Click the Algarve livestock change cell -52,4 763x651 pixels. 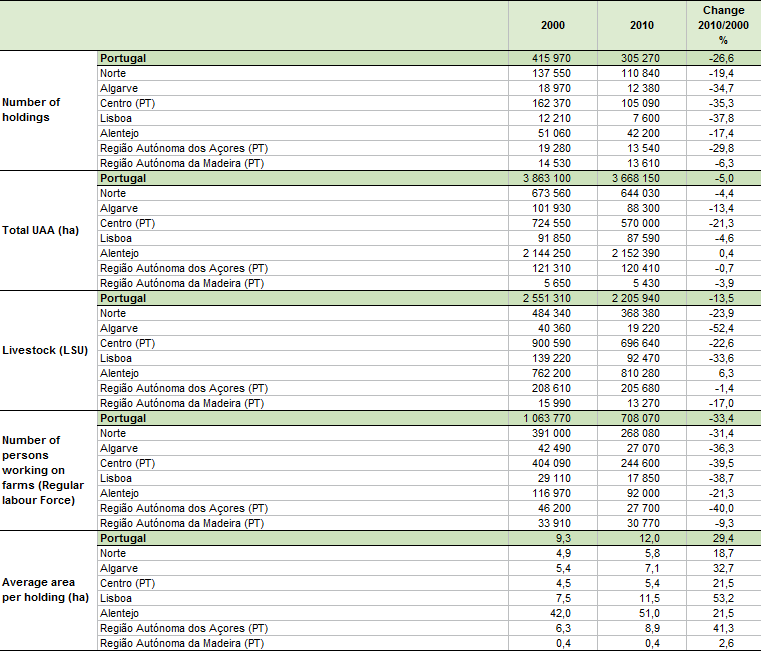[x=723, y=328]
